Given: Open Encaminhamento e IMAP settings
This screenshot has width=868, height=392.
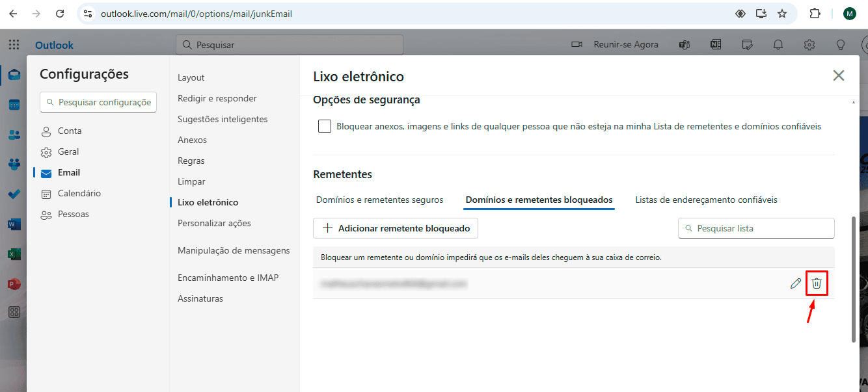Looking at the screenshot, I should (x=228, y=278).
